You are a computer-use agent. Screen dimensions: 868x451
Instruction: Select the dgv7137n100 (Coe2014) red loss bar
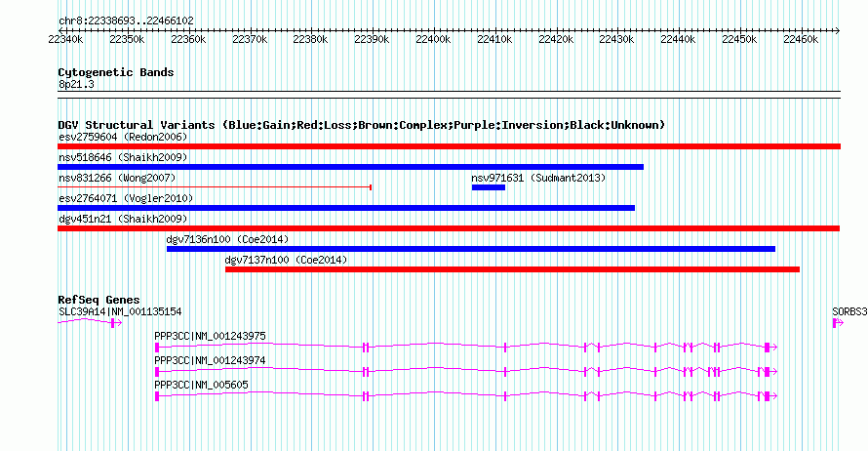pos(513,269)
